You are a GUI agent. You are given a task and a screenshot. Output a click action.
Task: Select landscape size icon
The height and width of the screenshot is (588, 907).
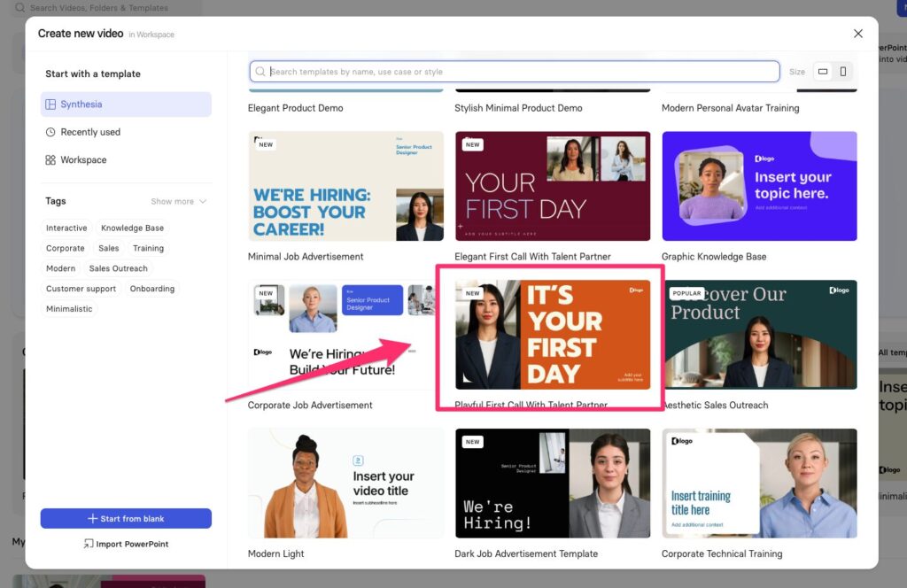point(823,71)
